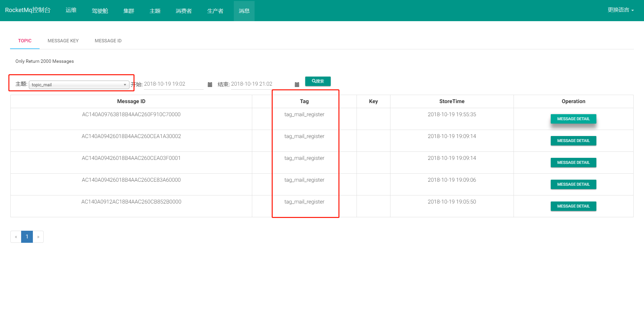Open end date calendar picker icon
This screenshot has width=644, height=315.
coord(297,85)
